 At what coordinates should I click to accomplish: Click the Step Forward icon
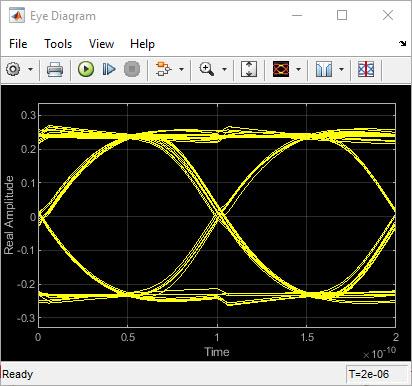[109, 69]
